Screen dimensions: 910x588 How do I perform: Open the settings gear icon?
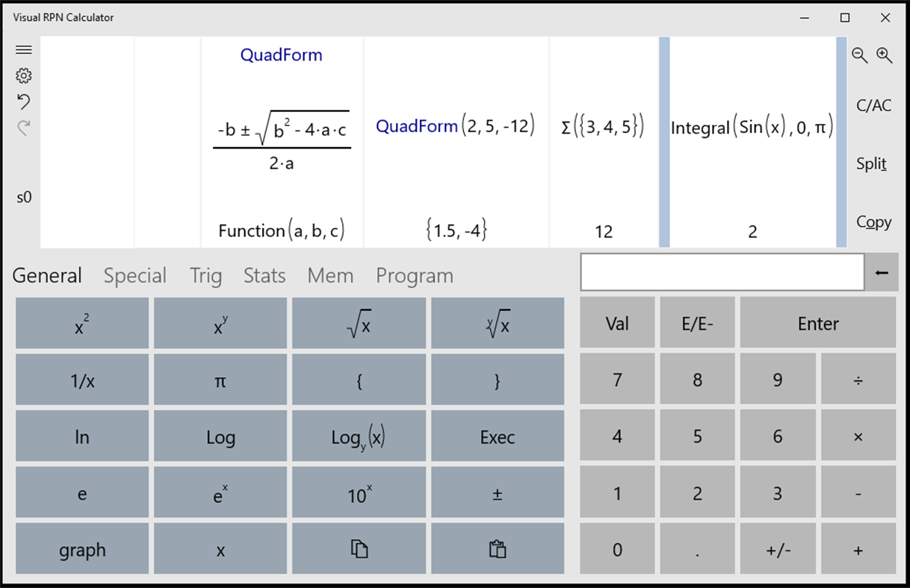(x=23, y=75)
